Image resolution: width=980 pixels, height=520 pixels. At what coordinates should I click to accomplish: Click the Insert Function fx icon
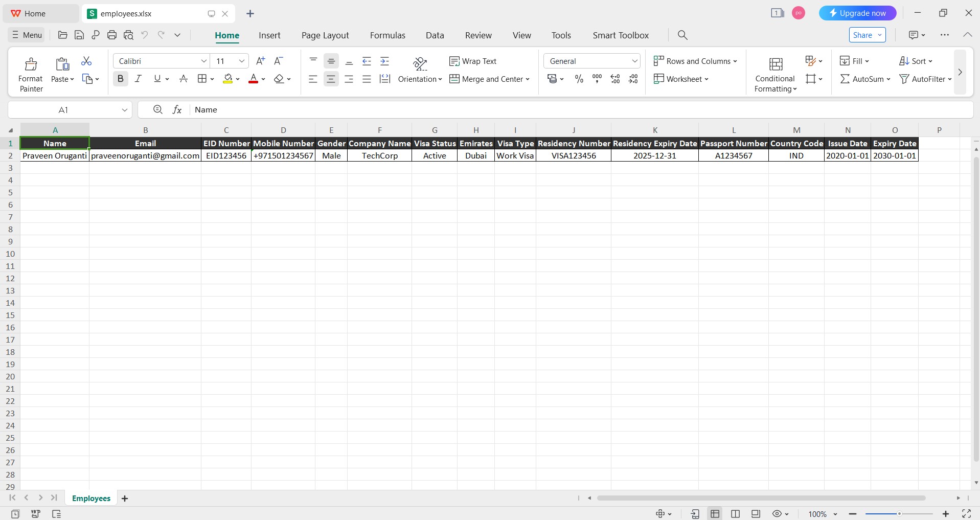[x=177, y=109]
